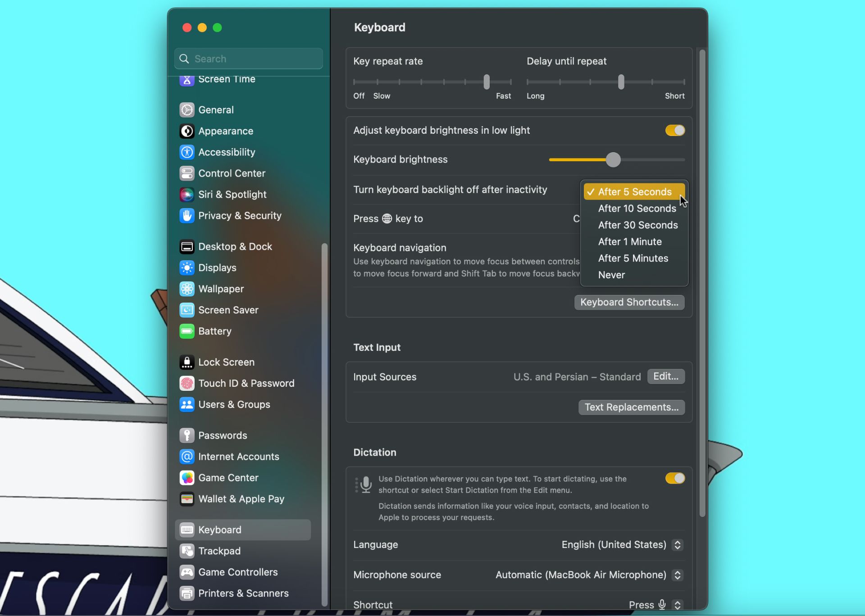865x616 pixels.
Task: Select Touch ID fingerprint icon
Action: (x=187, y=384)
